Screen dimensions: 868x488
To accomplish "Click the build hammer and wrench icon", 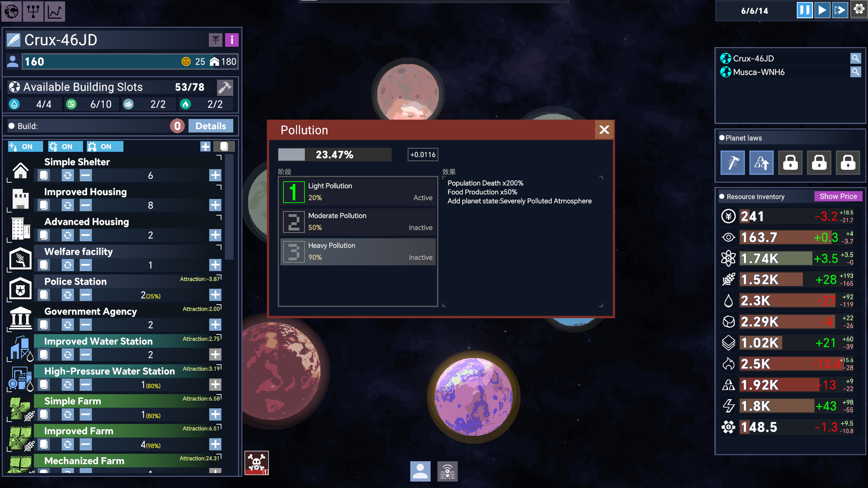I will 225,87.
